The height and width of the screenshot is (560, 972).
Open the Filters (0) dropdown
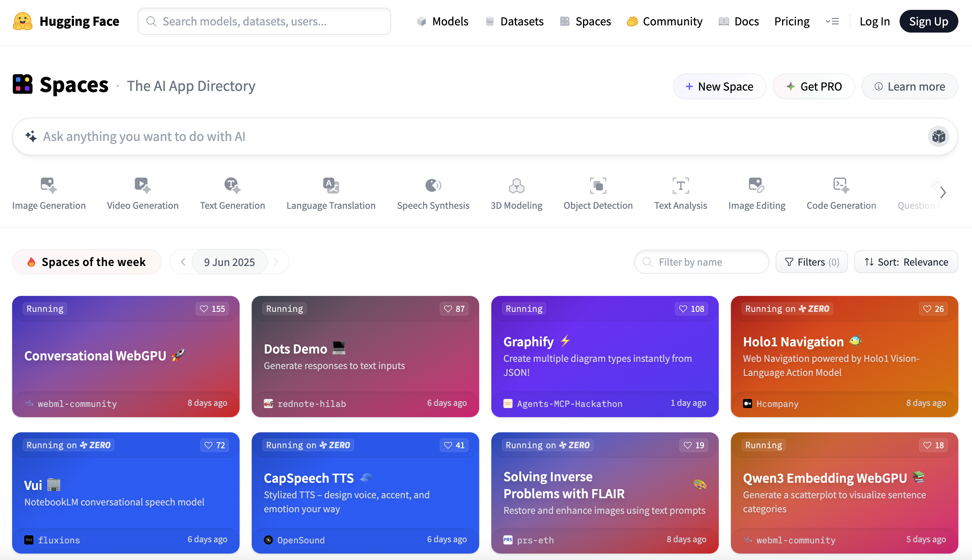point(812,262)
